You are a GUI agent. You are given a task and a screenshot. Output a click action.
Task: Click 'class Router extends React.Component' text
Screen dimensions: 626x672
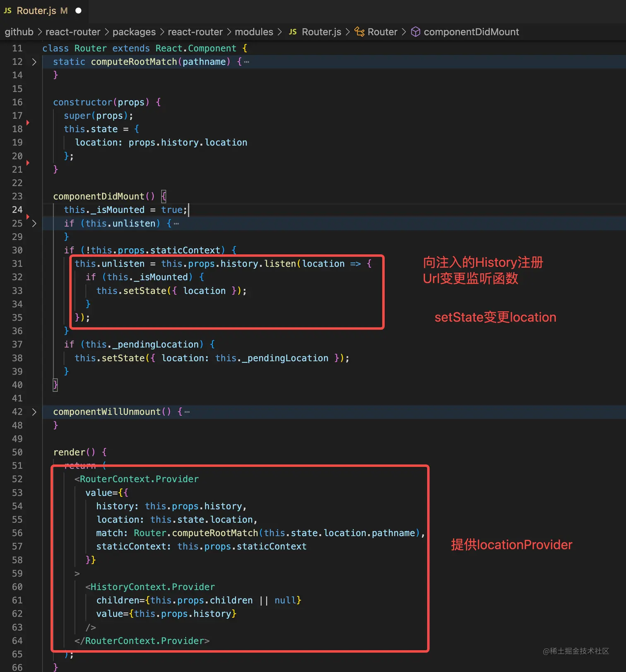[140, 48]
